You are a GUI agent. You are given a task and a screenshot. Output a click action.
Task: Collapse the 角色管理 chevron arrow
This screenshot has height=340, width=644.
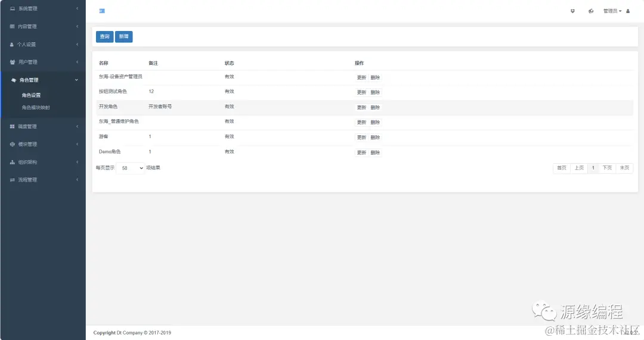[76, 80]
